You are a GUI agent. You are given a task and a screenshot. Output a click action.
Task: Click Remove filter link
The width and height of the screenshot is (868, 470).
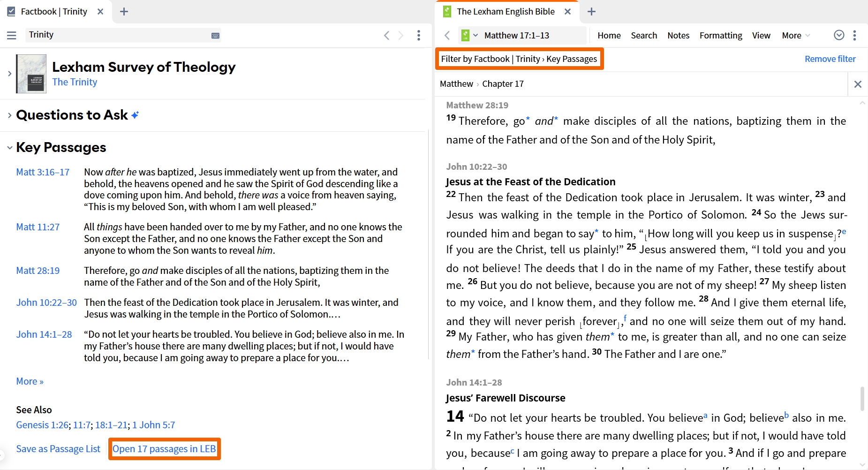pos(830,59)
